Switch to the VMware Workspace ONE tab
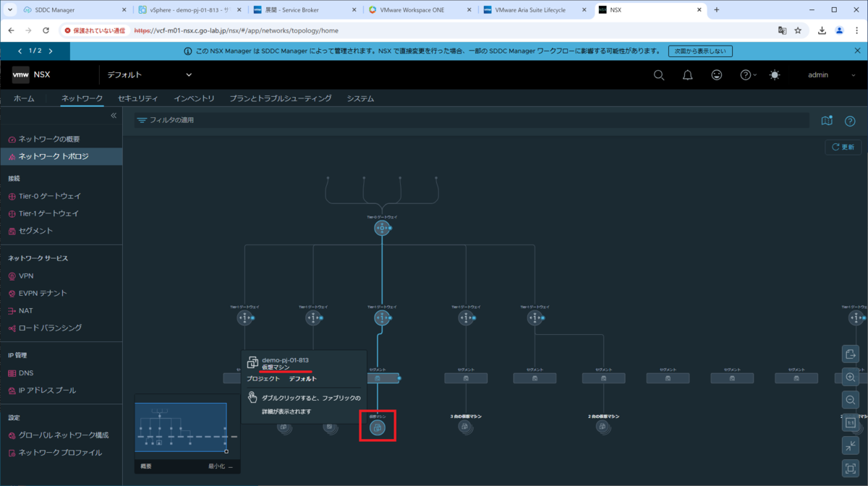Viewport: 868px width, 486px height. [420, 10]
